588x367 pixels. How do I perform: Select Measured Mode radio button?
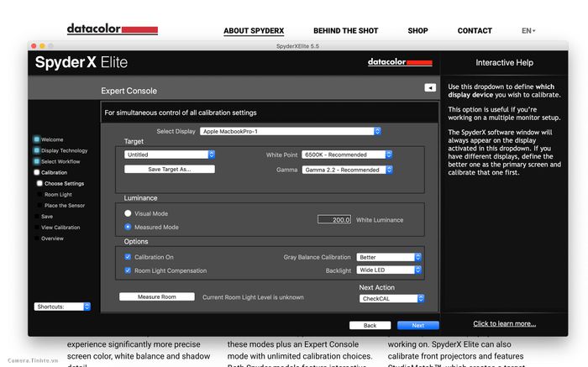[x=128, y=227]
